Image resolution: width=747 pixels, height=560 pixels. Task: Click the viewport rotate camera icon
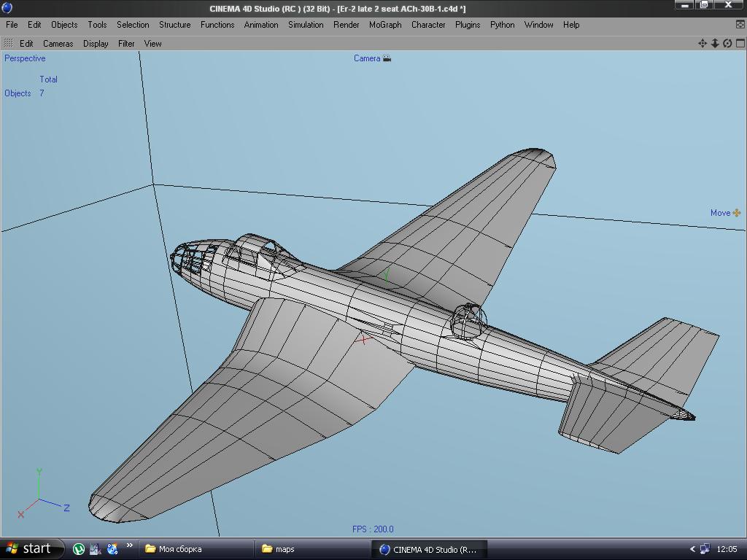tap(727, 43)
